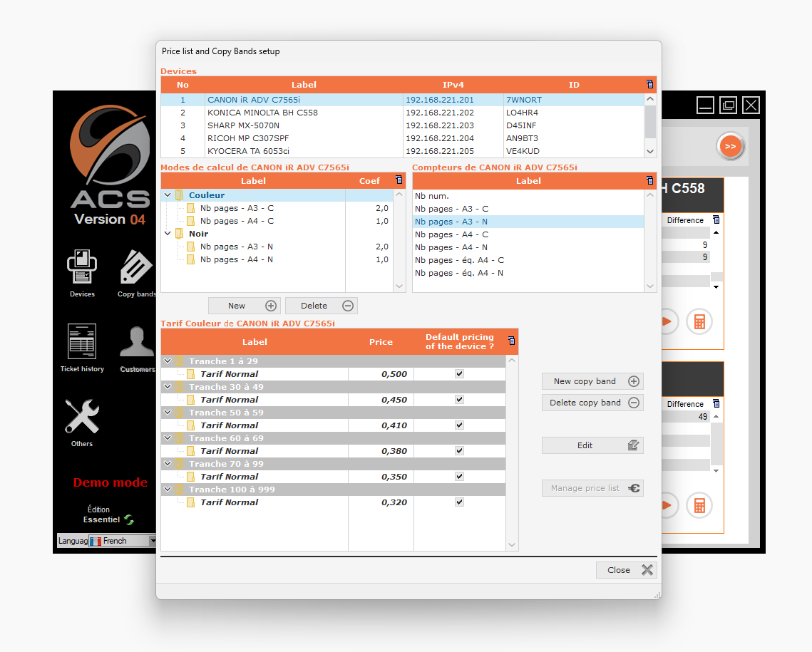Viewport: 812px width, 652px height.
Task: Collapse the Noir calculation mode
Action: tap(168, 234)
